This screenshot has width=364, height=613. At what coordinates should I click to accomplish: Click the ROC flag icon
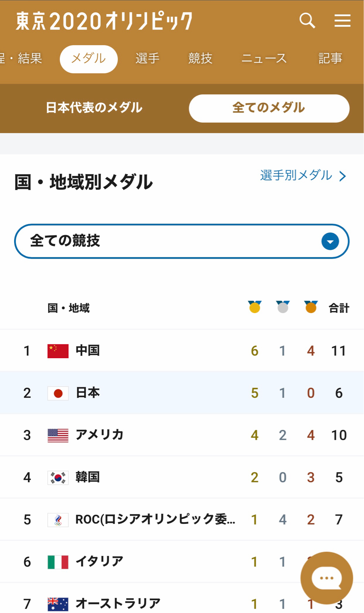point(58,520)
